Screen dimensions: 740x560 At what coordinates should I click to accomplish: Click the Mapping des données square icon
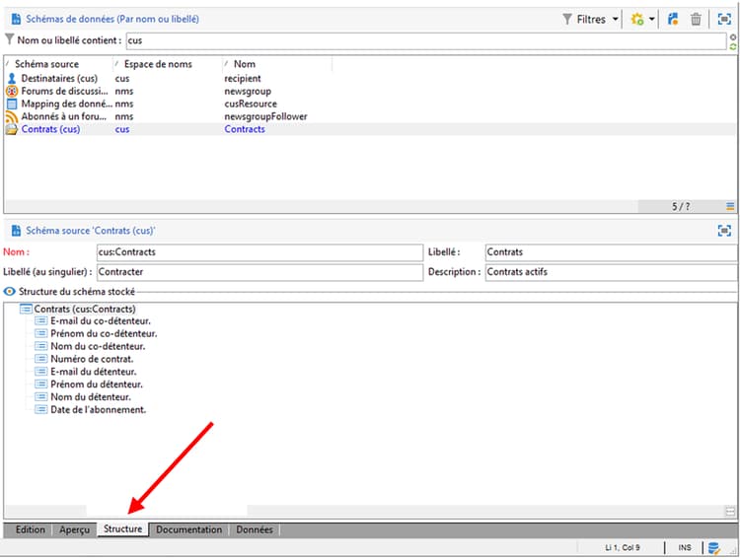pyautogui.click(x=12, y=104)
